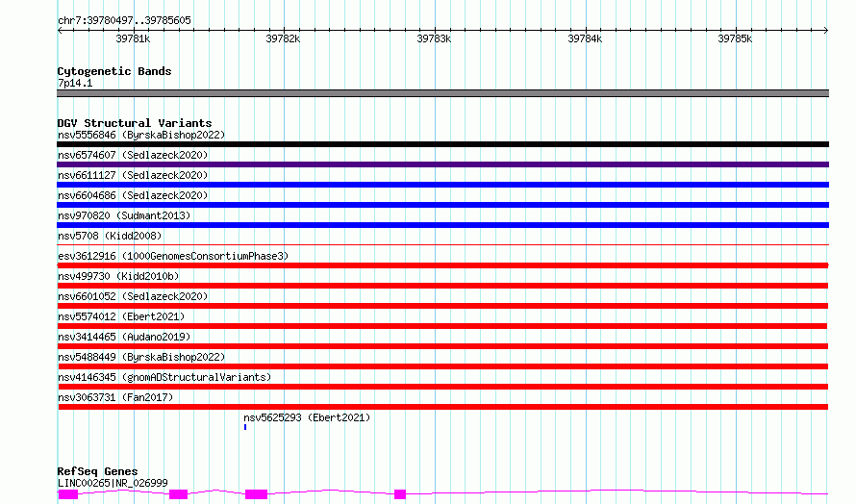
Task: Select the nsv6604686 (Sedlazeck2020) label
Action: pyautogui.click(x=133, y=195)
